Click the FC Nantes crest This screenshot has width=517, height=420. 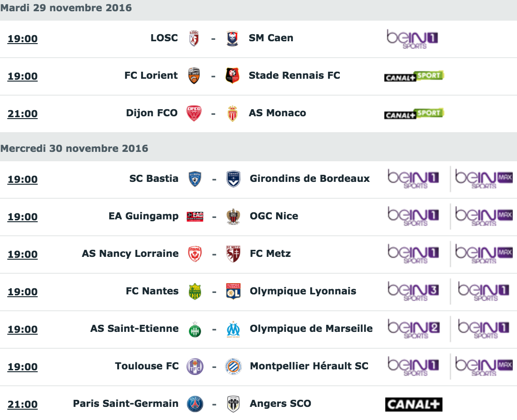point(195,292)
